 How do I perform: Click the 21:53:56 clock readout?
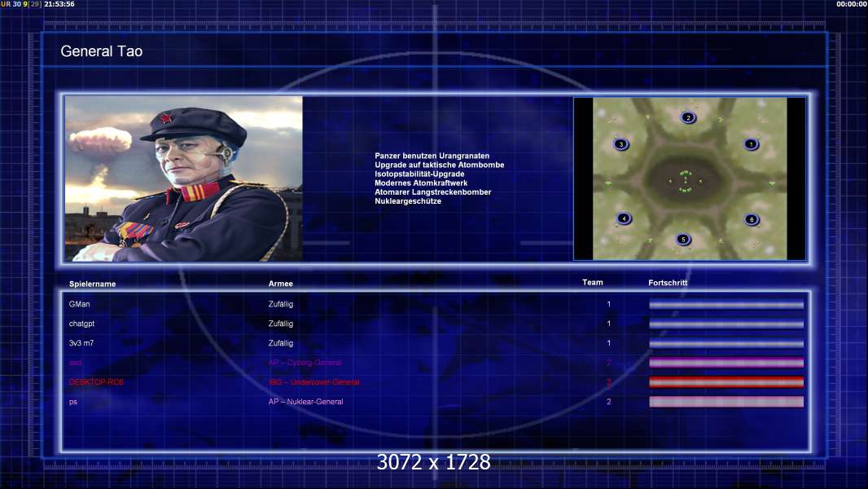point(59,4)
